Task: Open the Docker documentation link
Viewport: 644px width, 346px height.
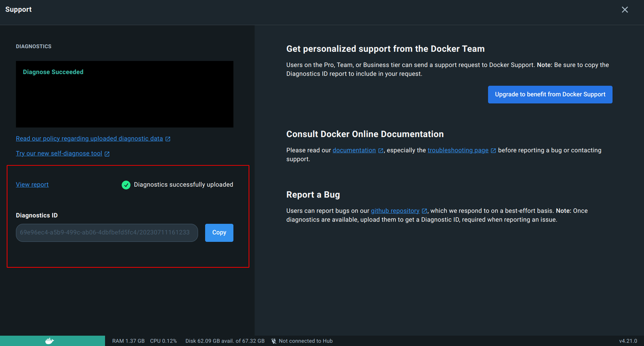Action: point(354,150)
